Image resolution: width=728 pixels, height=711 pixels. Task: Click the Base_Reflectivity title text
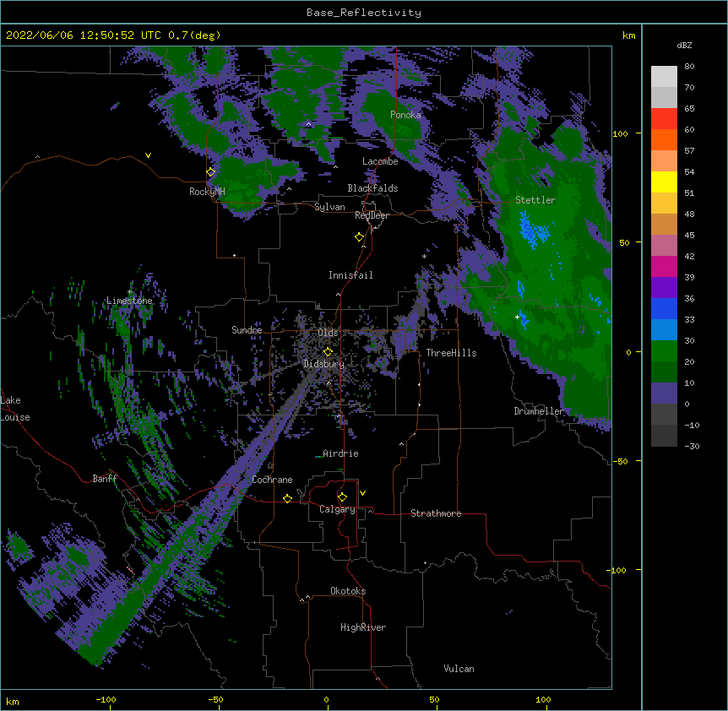click(x=364, y=13)
